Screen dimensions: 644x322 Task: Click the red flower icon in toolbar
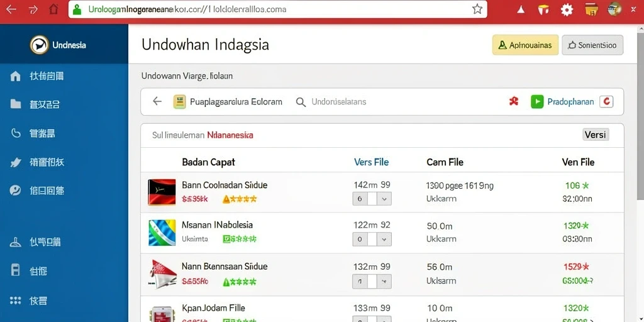[x=513, y=101]
